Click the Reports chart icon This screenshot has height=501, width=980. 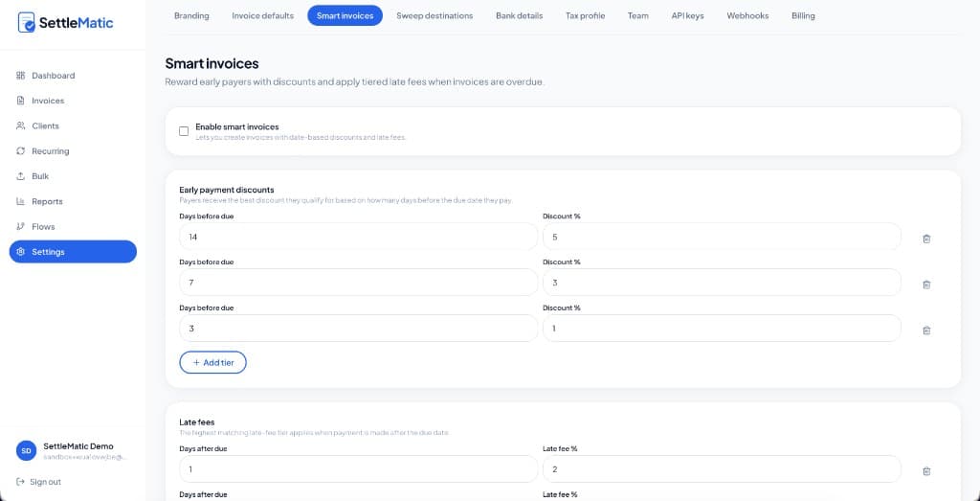(x=20, y=201)
